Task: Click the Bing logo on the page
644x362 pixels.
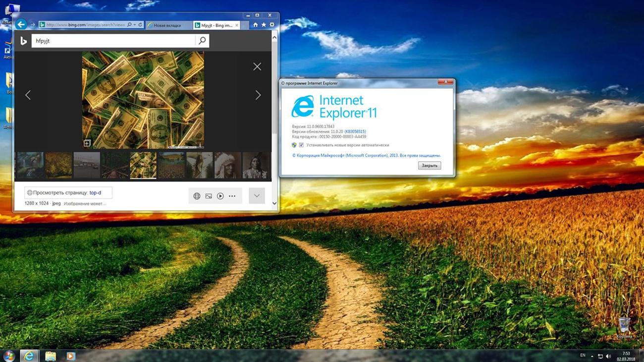Action: [23, 41]
